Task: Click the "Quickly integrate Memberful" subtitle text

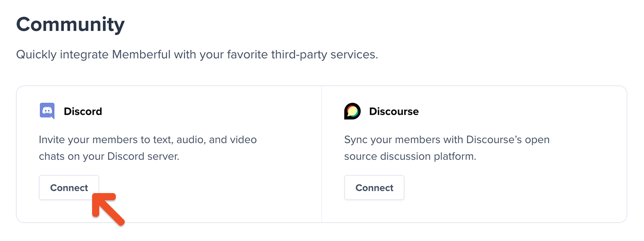Action: click(197, 55)
